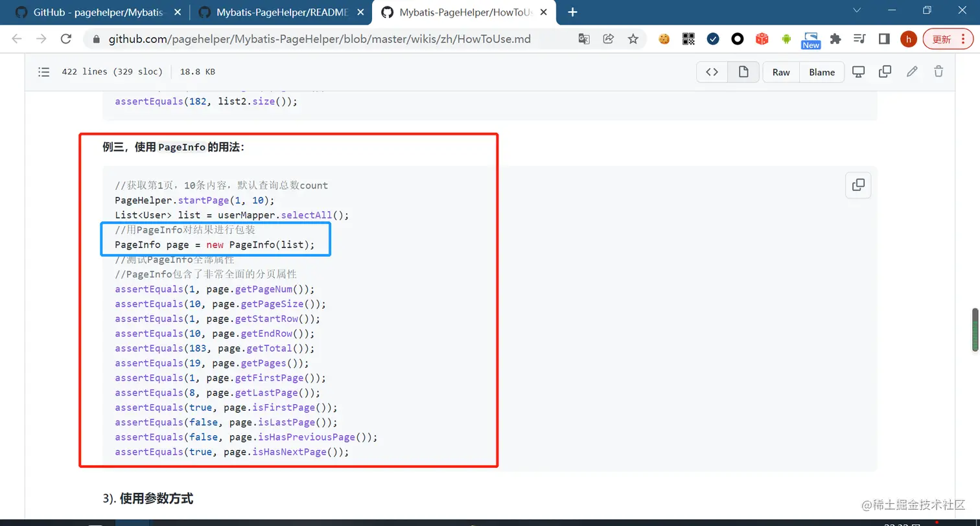This screenshot has width=980, height=526.
Task: Click the '18.8 KB' file size
Action: (x=197, y=72)
